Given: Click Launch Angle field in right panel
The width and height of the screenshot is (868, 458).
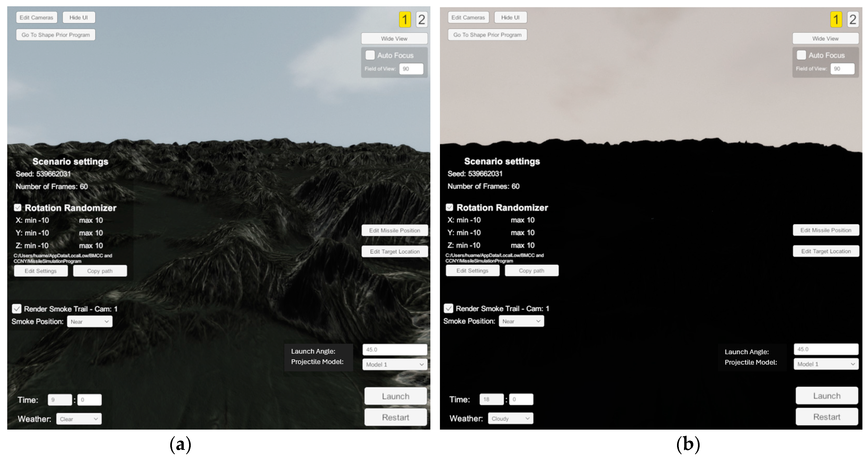Looking at the screenshot, I should pyautogui.click(x=826, y=349).
